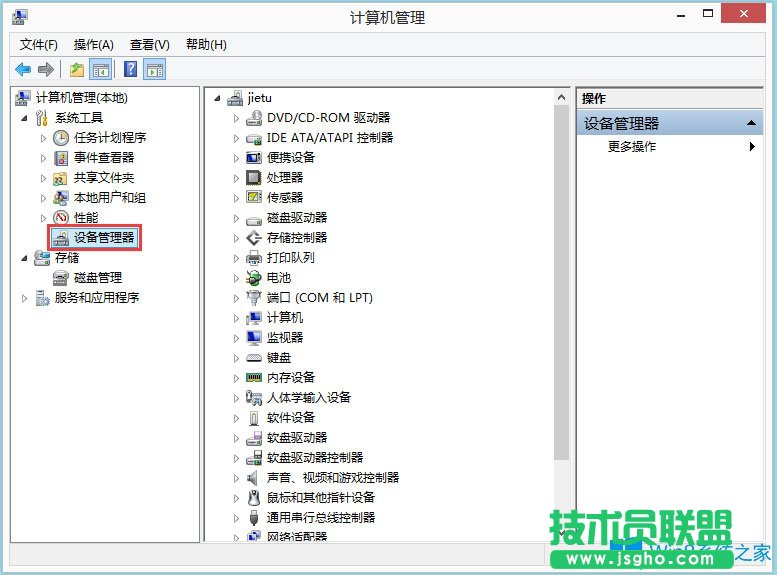
Task: Open the 文件(F) menu
Action: (39, 45)
